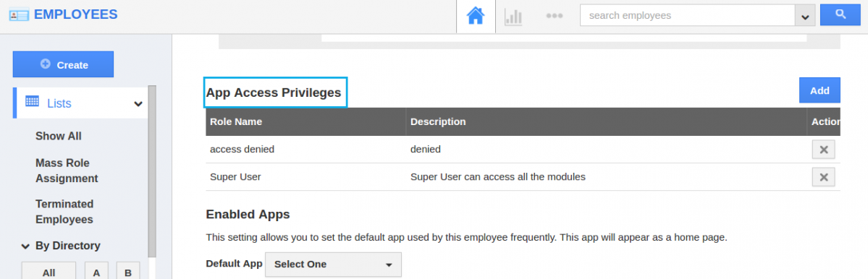Click the Create button

tap(63, 64)
